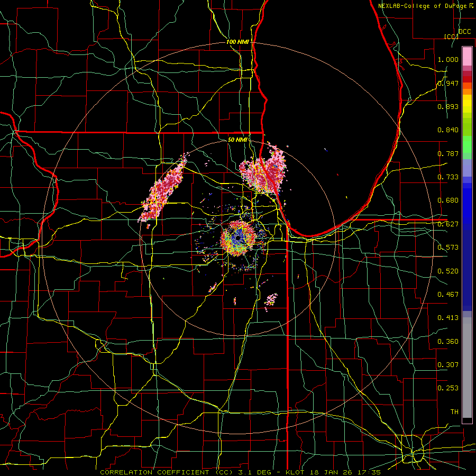
Task: Click the 0.413 scale label
Action: tap(448, 318)
